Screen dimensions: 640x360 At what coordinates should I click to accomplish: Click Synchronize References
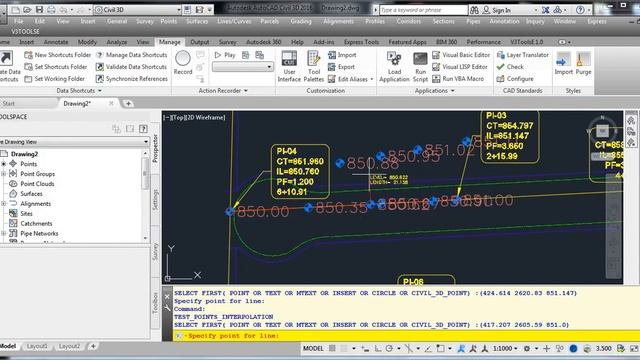132,79
